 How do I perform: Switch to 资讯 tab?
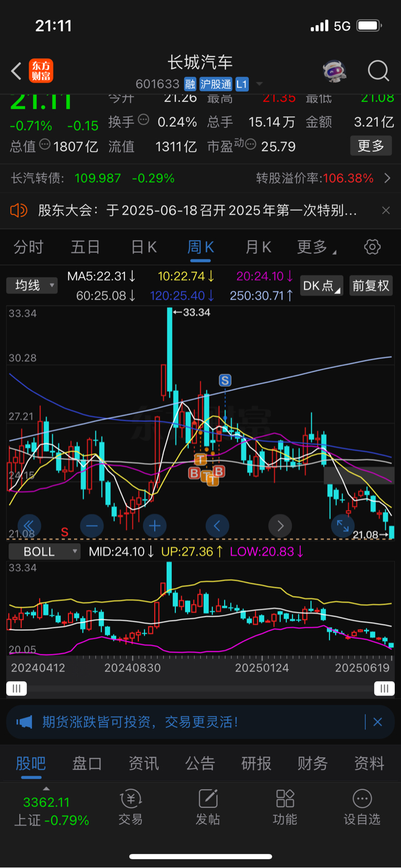144,764
